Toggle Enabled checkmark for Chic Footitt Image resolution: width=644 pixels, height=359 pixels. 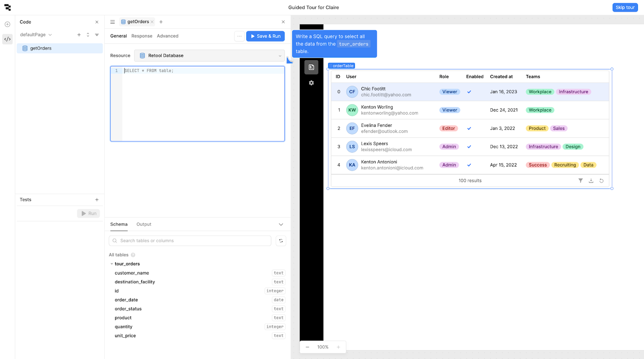pos(469,92)
